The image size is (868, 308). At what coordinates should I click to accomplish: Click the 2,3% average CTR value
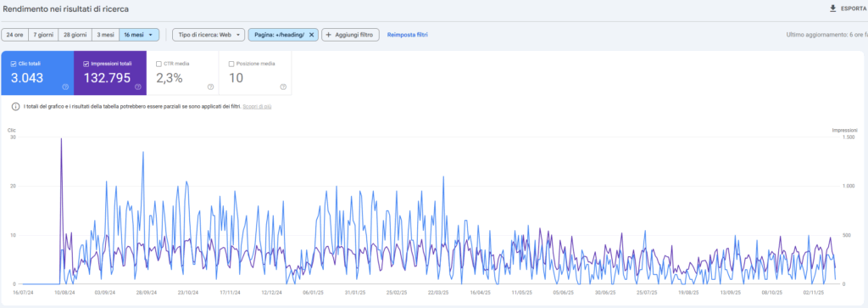point(170,78)
